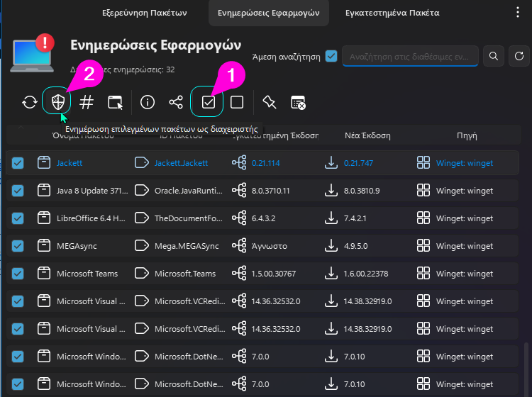Uncheck the LibreOffice 6.4 checkbox
This screenshot has height=397, width=532.
tap(18, 218)
